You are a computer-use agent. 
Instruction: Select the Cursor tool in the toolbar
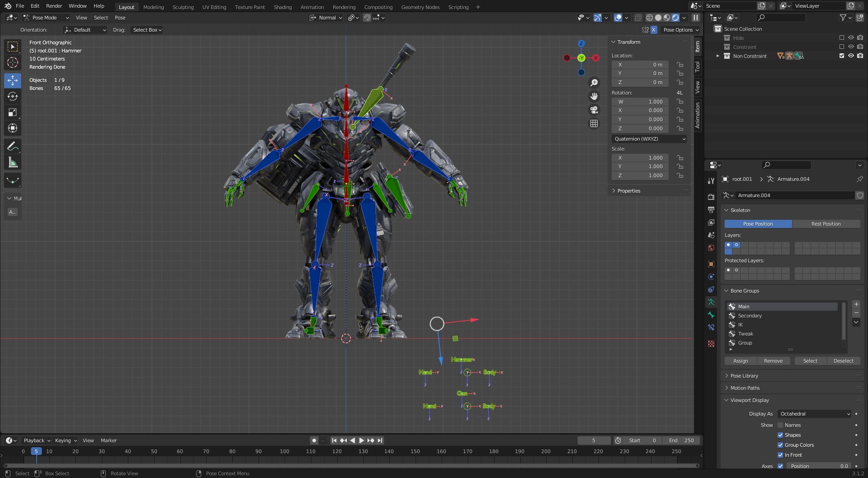pos(13,62)
